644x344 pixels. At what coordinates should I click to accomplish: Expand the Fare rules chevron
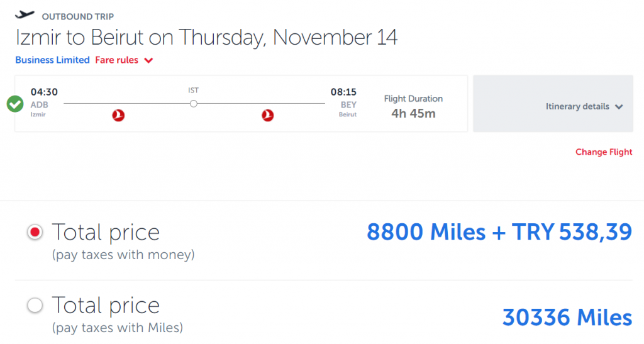coord(148,61)
